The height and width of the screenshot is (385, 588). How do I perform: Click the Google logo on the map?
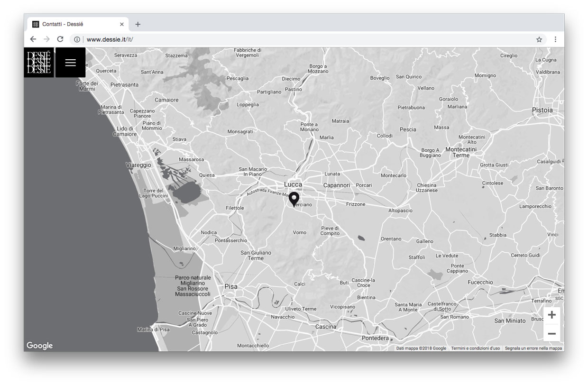pos(39,346)
